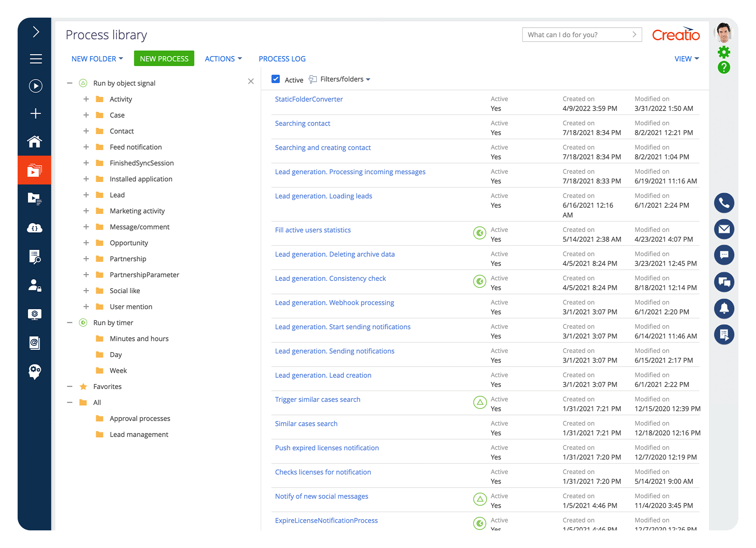Open the ACTIONS menu
This screenshot has width=756, height=548.
coord(223,58)
